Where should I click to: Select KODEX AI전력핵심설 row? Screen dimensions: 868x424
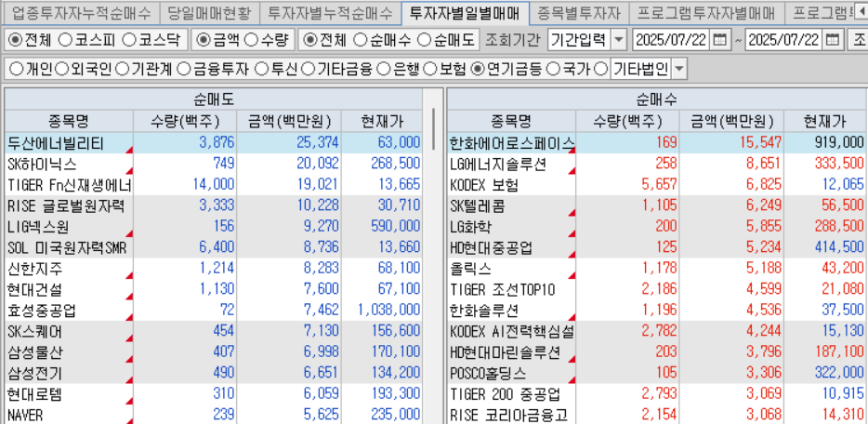click(656, 332)
